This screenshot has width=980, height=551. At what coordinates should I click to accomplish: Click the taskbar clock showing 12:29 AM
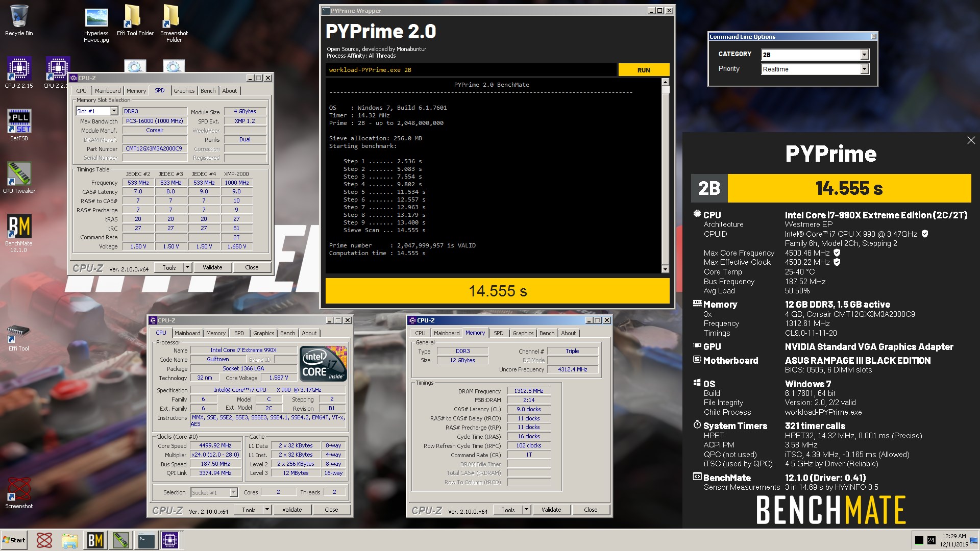tap(954, 540)
